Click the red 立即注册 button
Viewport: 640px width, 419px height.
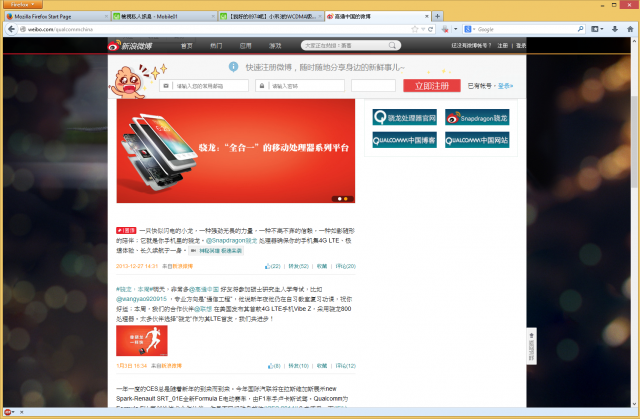[432, 86]
